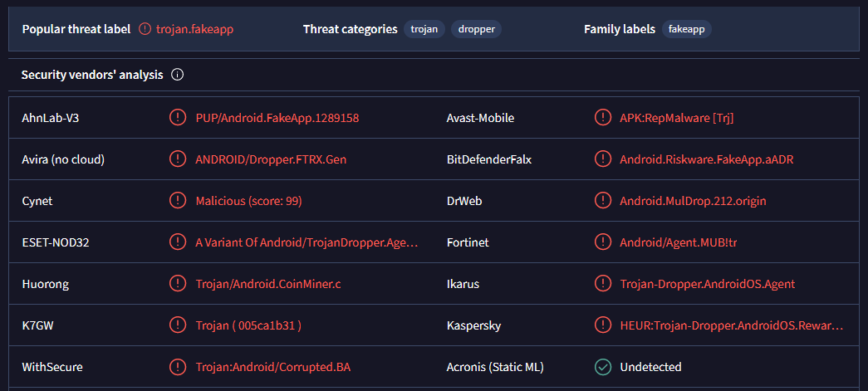The width and height of the screenshot is (868, 391).
Task: Select the dropper threat category tag
Action: [x=476, y=29]
